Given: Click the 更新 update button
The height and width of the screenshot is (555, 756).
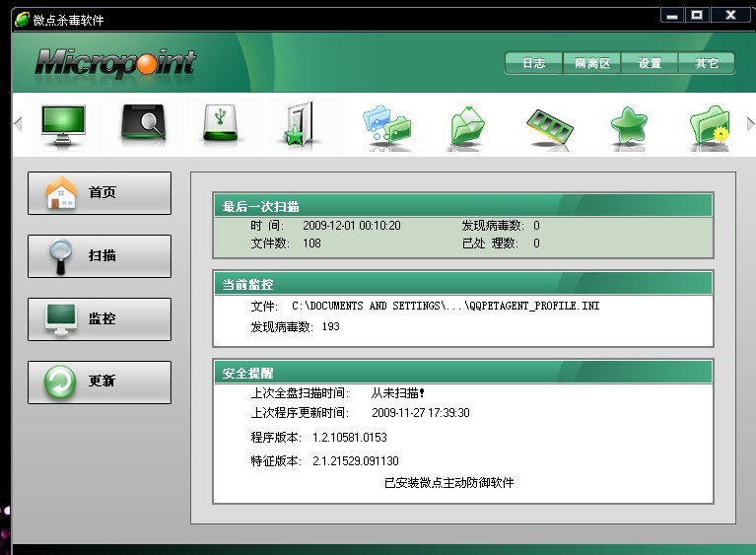Looking at the screenshot, I should pos(100,382).
